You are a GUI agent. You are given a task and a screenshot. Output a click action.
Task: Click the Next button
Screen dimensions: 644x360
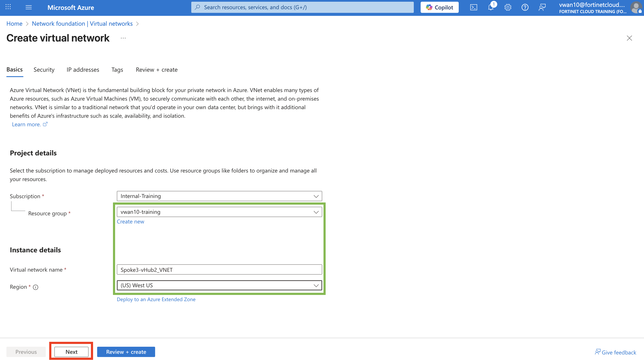coord(71,352)
